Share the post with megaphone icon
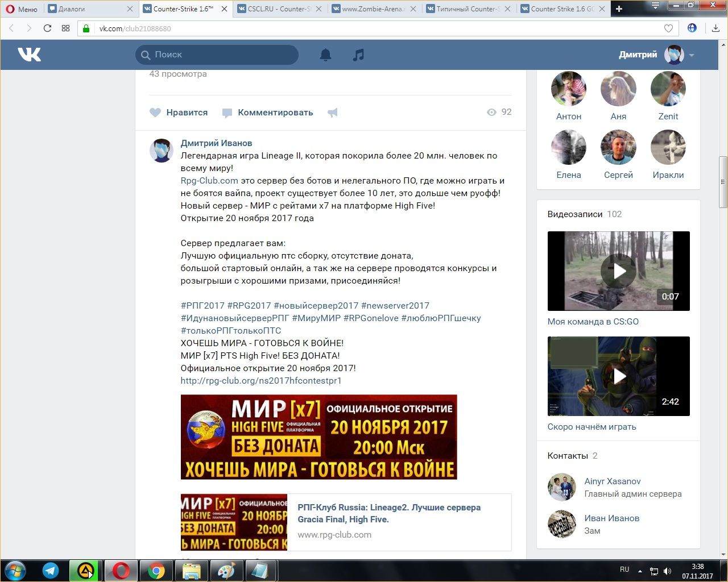This screenshot has height=582, width=728. point(333,113)
